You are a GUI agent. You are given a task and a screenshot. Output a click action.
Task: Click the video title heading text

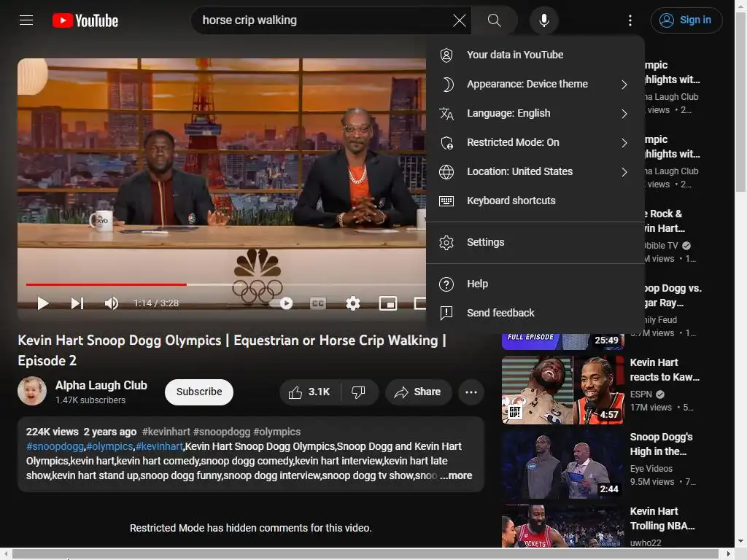[232, 350]
